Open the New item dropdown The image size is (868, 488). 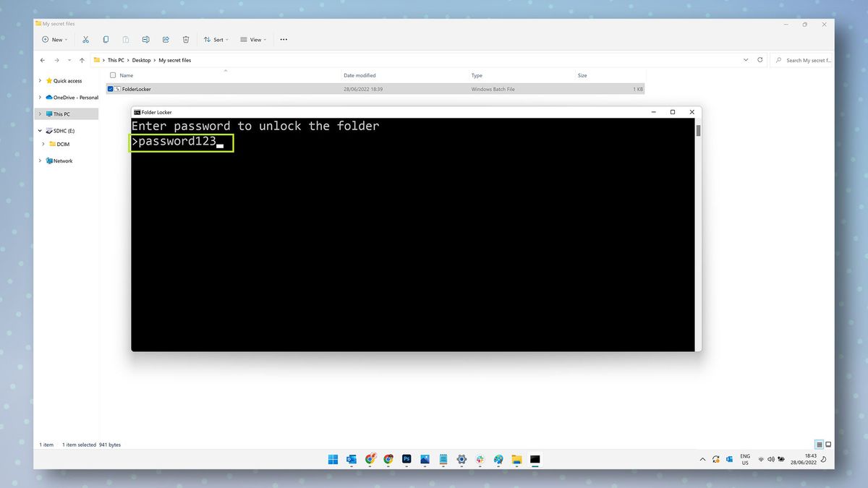tap(54, 39)
